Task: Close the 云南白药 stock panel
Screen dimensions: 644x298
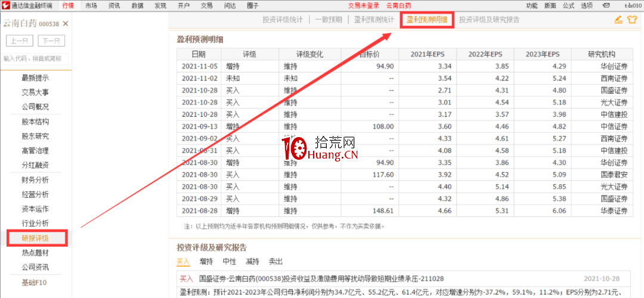Action: pos(66,24)
